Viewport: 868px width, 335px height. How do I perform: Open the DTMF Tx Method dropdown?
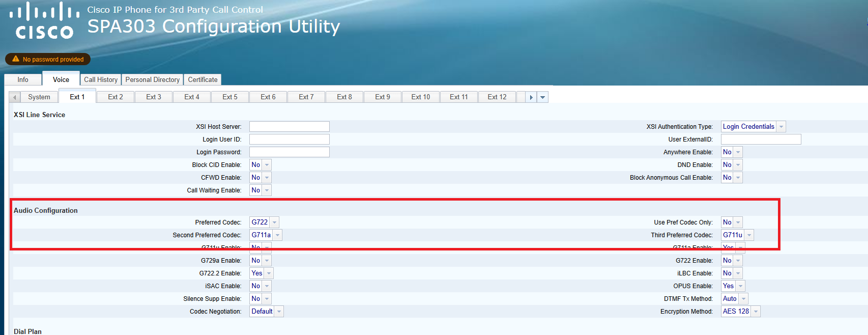coord(734,298)
